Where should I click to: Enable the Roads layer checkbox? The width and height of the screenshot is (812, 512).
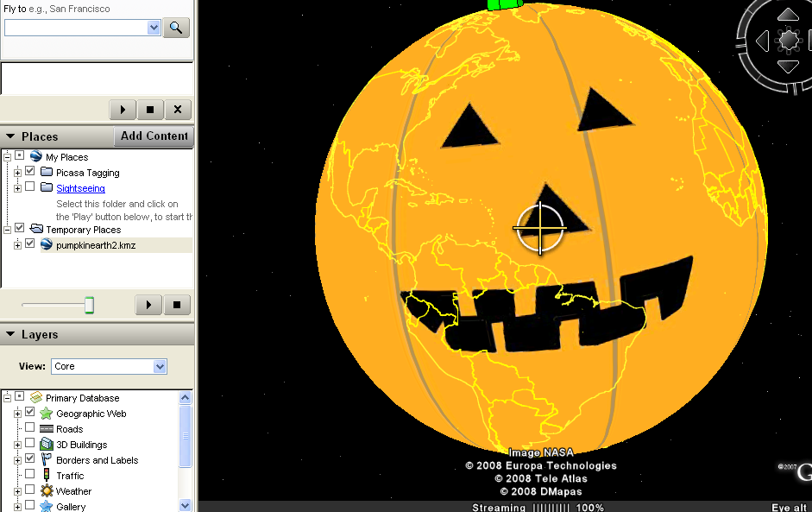pos(30,427)
